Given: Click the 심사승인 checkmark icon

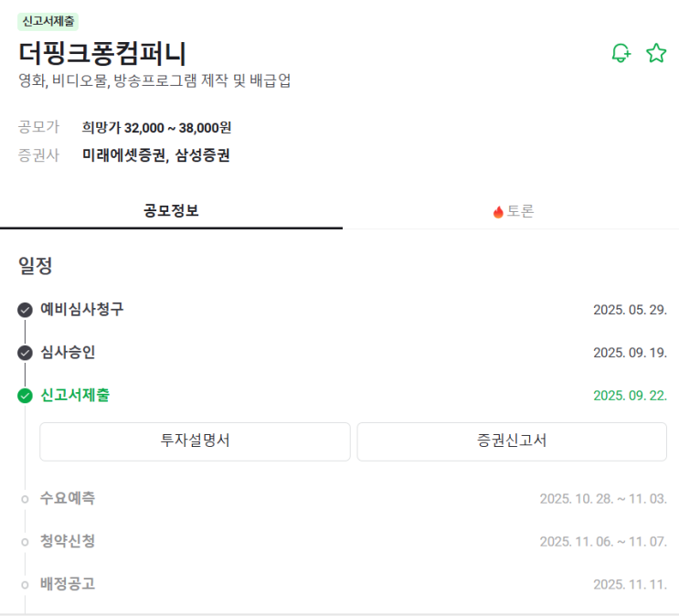Looking at the screenshot, I should click(25, 353).
